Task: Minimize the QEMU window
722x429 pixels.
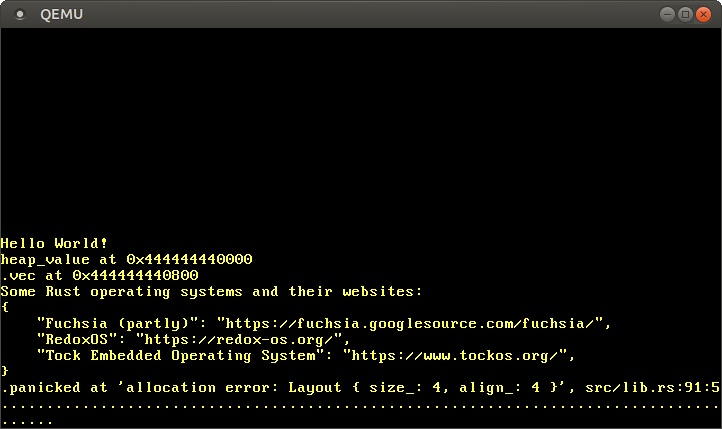Action: coord(667,14)
